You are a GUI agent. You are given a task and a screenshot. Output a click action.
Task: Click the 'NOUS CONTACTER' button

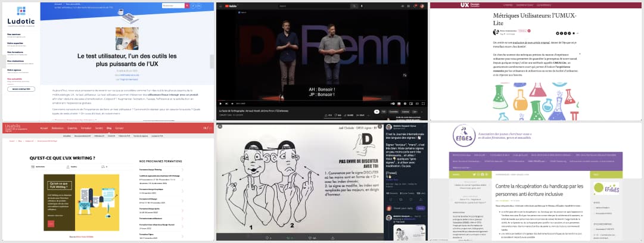pos(21,89)
